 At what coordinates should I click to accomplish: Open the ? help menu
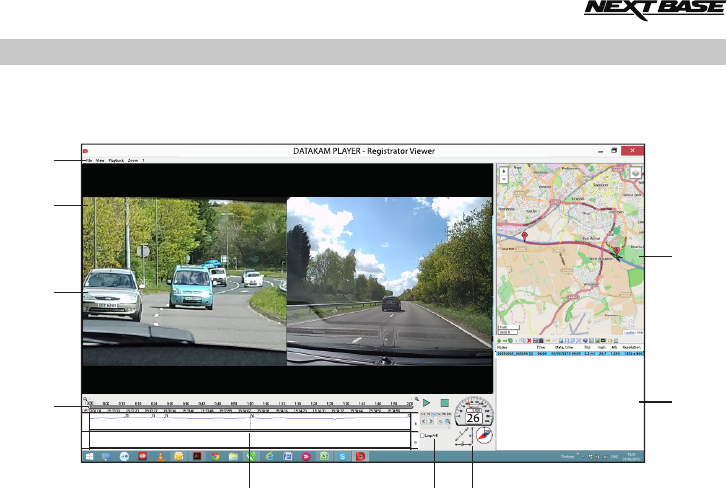point(143,160)
